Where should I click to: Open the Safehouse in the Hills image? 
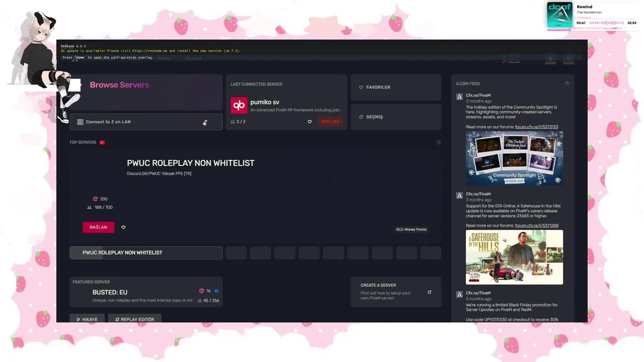(514, 257)
